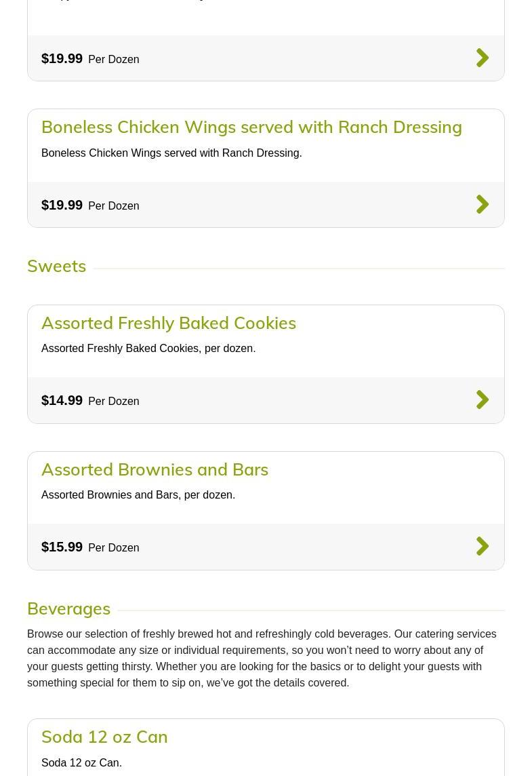Click the chevron in the topmost partially visible card
The image size is (532, 776).
pos(482,58)
